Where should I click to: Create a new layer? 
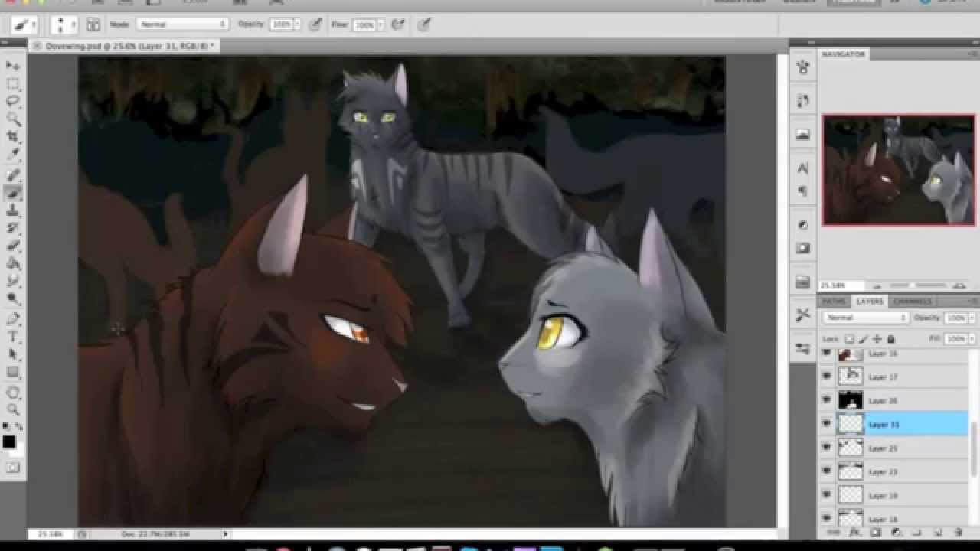click(937, 532)
